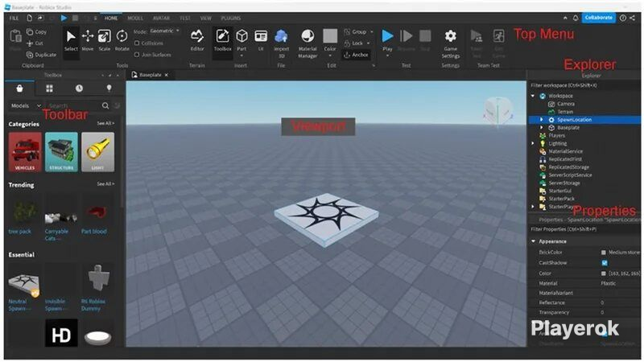Open Game Settings gear
Image resolution: width=644 pixels, height=362 pixels.
click(451, 37)
